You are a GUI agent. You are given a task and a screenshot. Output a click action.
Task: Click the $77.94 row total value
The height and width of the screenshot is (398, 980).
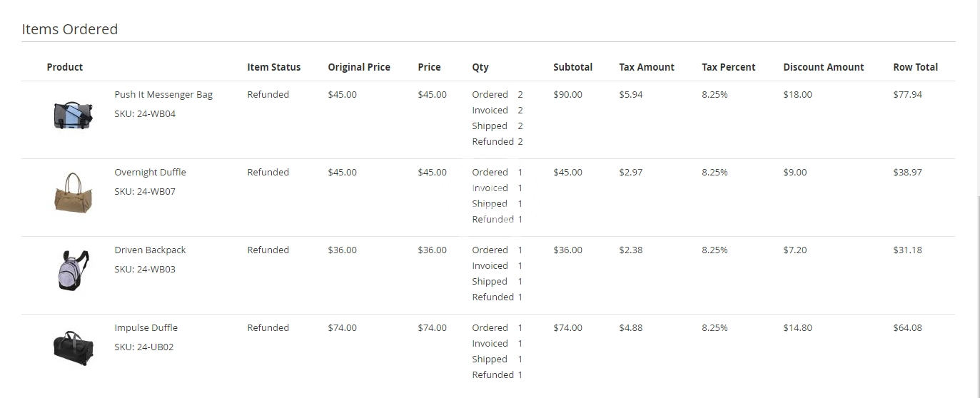(907, 95)
